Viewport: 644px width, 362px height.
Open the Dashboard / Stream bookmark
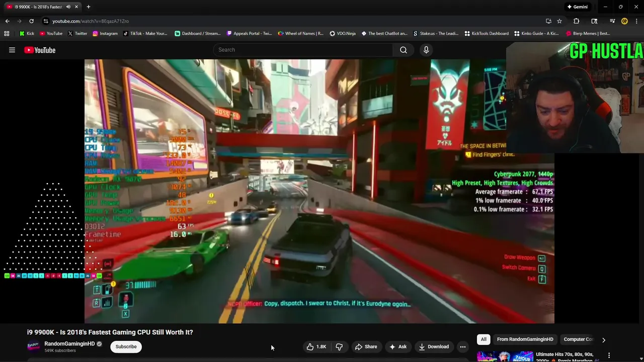click(x=197, y=34)
